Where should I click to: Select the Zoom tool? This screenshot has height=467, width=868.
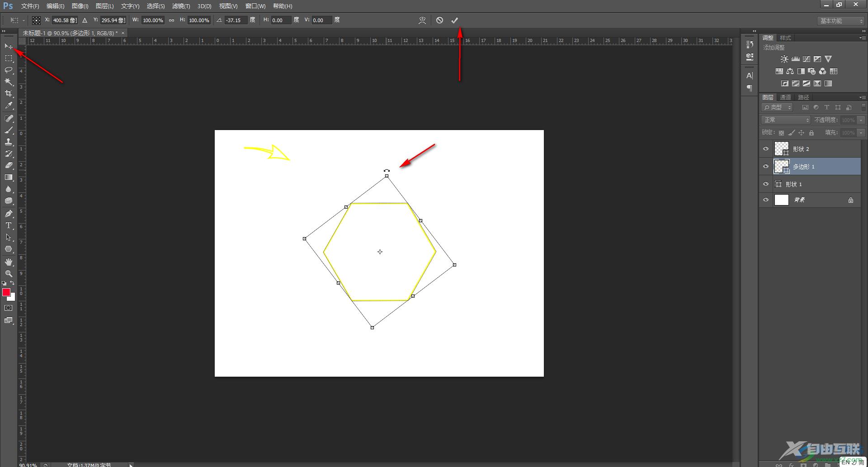click(x=9, y=274)
